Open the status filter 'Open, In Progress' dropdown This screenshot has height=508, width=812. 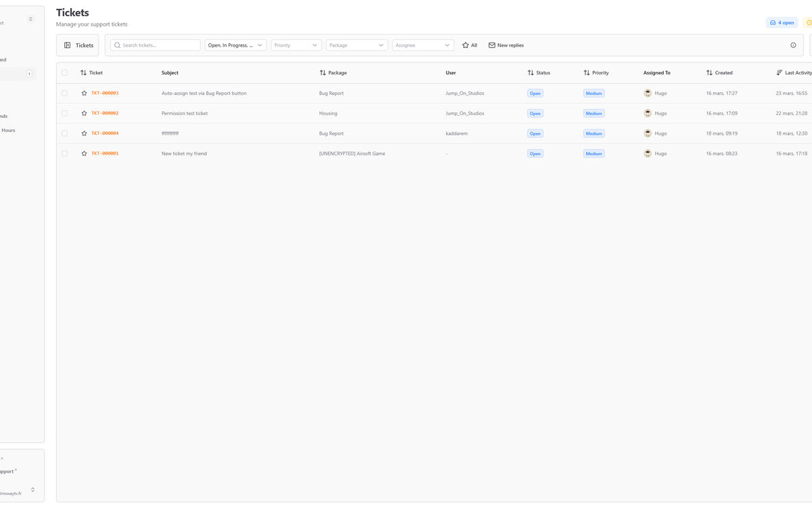[235, 45]
